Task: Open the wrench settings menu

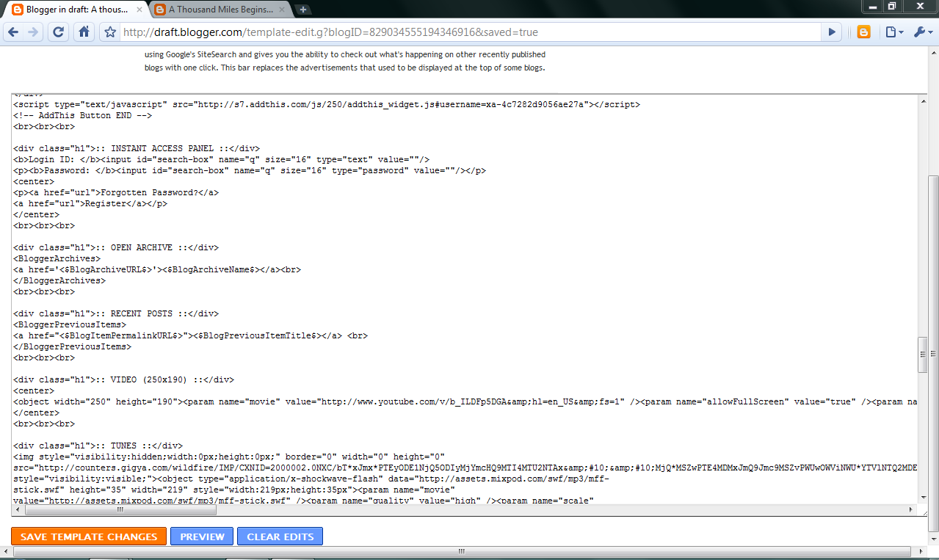Action: click(922, 32)
